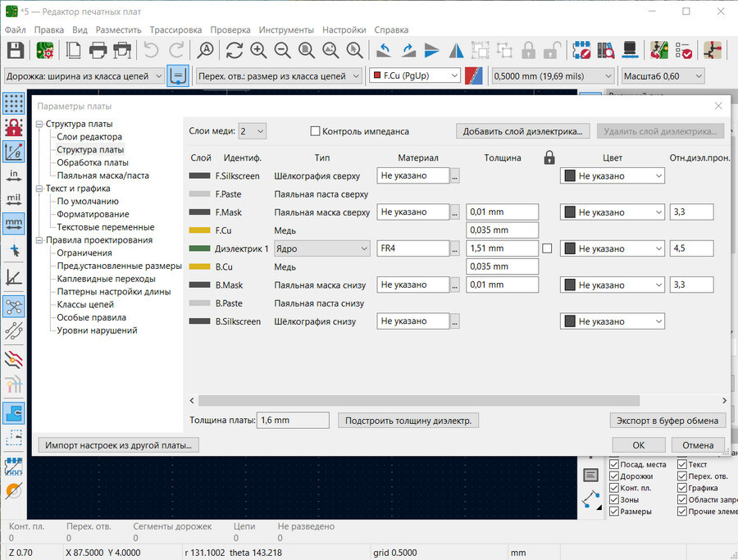The image size is (738, 560).
Task: Toggle Графика visibility checkbox
Action: (x=682, y=488)
